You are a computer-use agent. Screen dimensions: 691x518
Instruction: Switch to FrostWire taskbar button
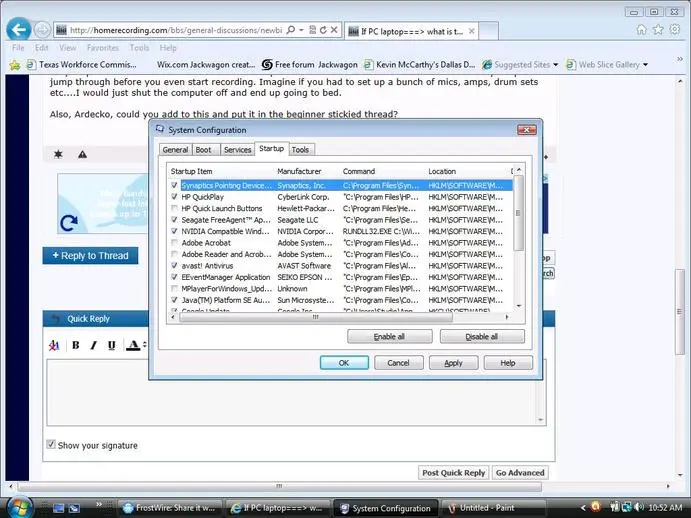pyautogui.click(x=170, y=508)
